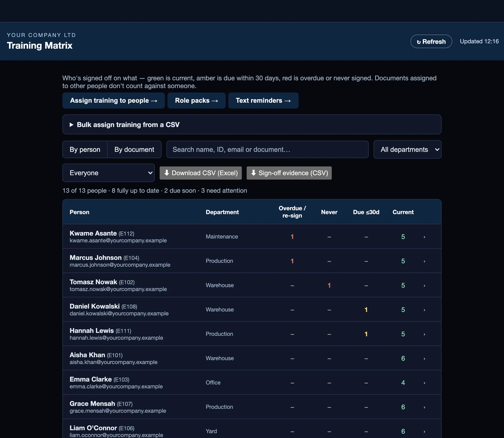Image resolution: width=504 pixels, height=438 pixels.
Task: Click the Training Matrix heading
Action: pos(40,45)
